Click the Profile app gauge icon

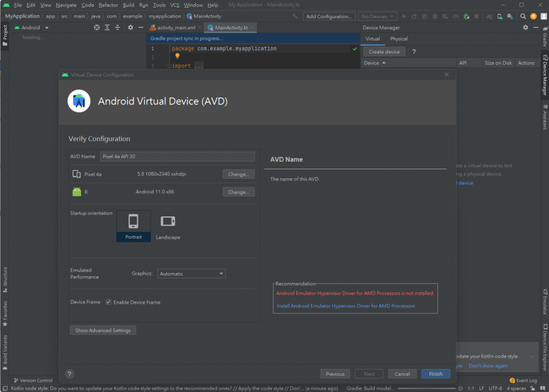pos(456,17)
